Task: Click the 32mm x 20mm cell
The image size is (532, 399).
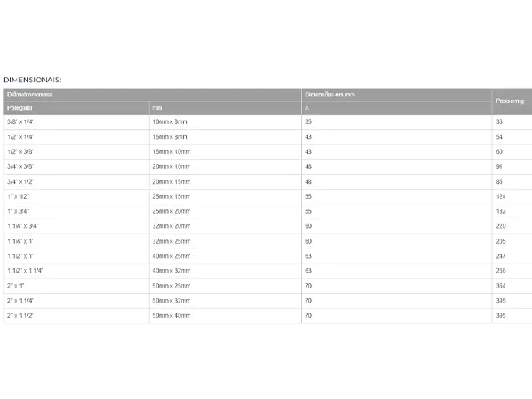Action: 225,226
